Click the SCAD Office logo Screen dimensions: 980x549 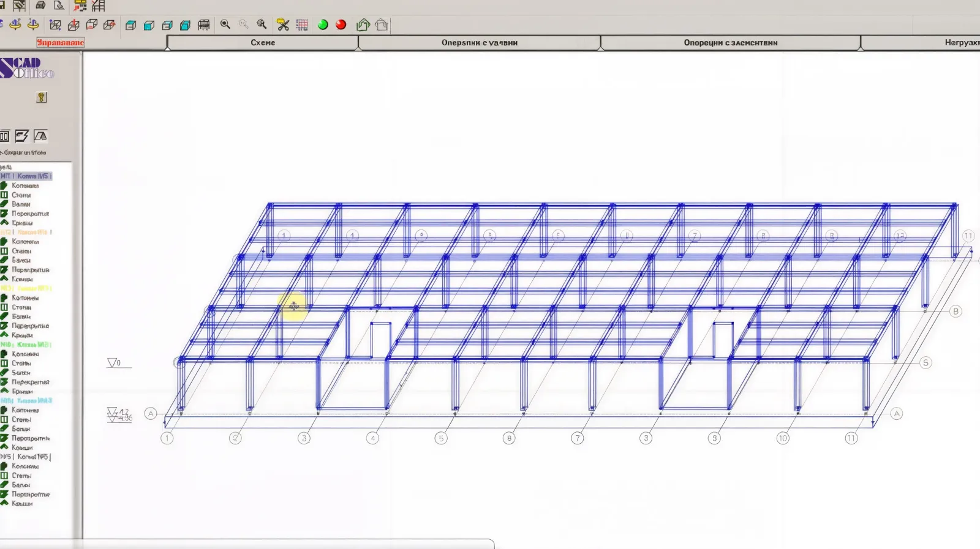point(27,68)
